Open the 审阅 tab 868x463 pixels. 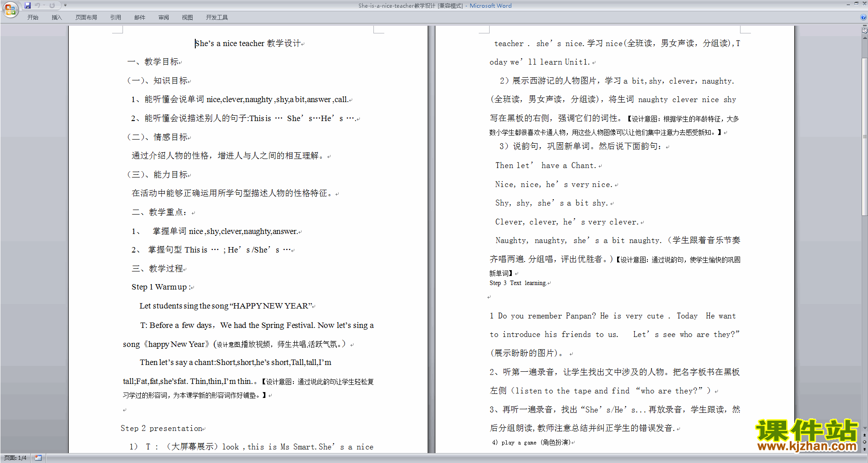pyautogui.click(x=164, y=17)
